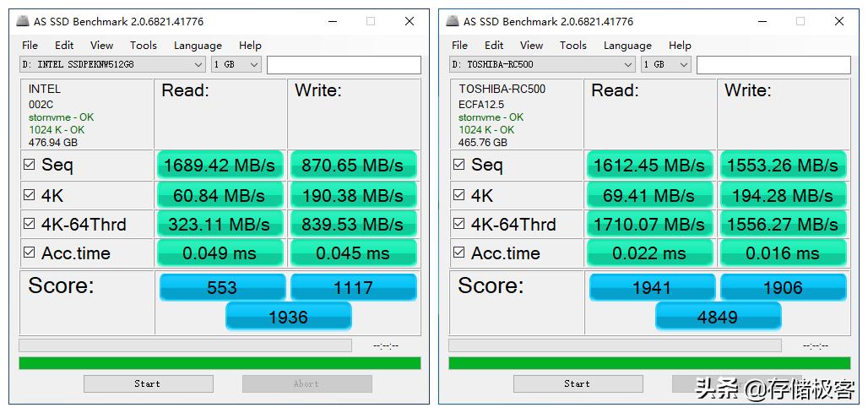Disable 4K-64Thrd test in the TOSHIBA window
Viewport: 868px width, 413px height.
point(459,224)
